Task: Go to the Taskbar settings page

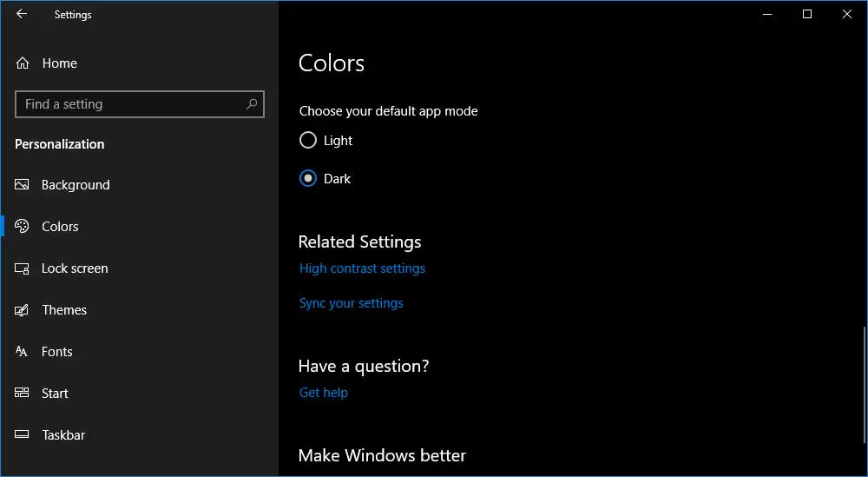Action: pyautogui.click(x=63, y=435)
